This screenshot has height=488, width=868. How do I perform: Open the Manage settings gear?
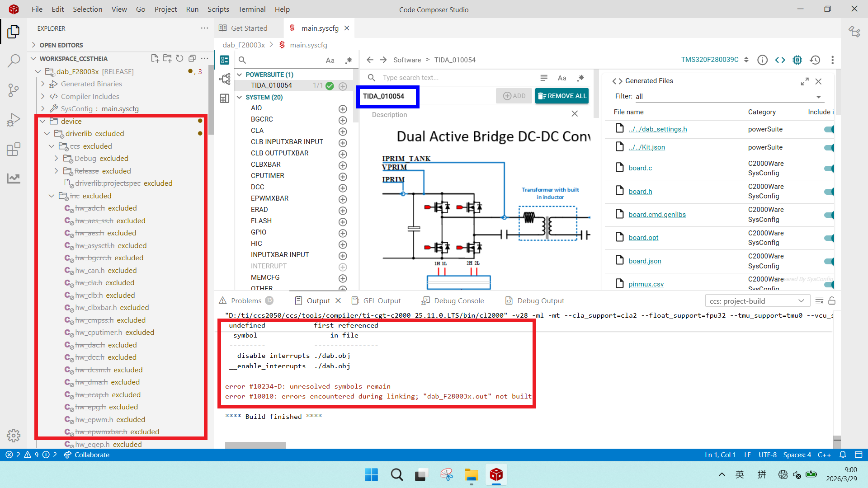pyautogui.click(x=14, y=436)
